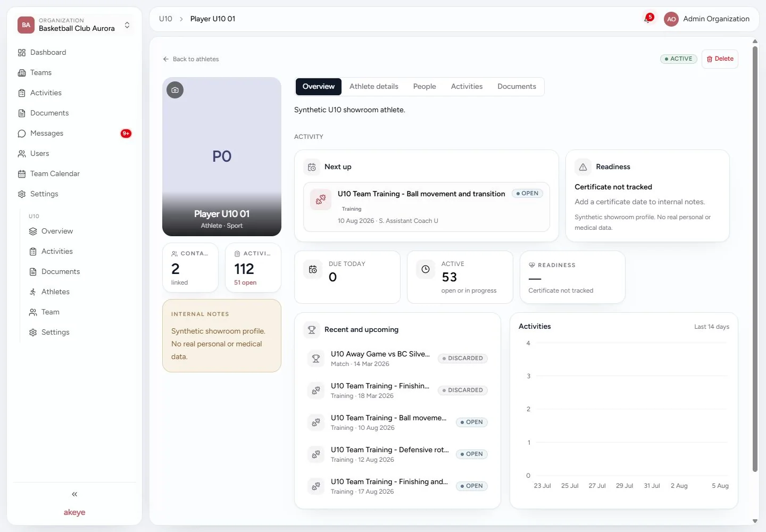Click the Recent and upcoming trophy icon
The width and height of the screenshot is (766, 532).
coord(312,330)
